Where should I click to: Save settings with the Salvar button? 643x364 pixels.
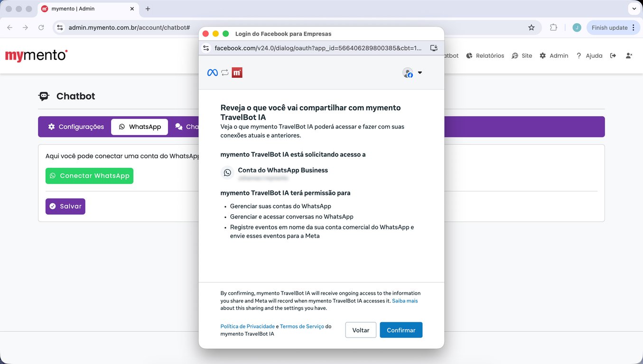(x=65, y=206)
